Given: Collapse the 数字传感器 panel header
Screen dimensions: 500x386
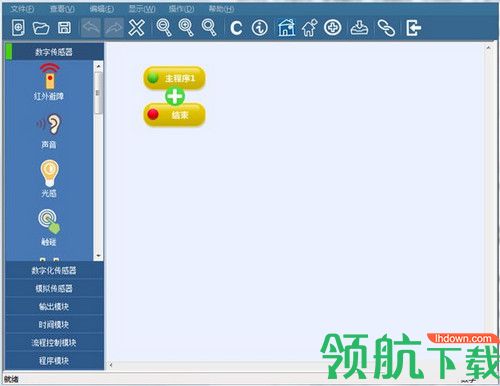Looking at the screenshot, I should (54, 52).
